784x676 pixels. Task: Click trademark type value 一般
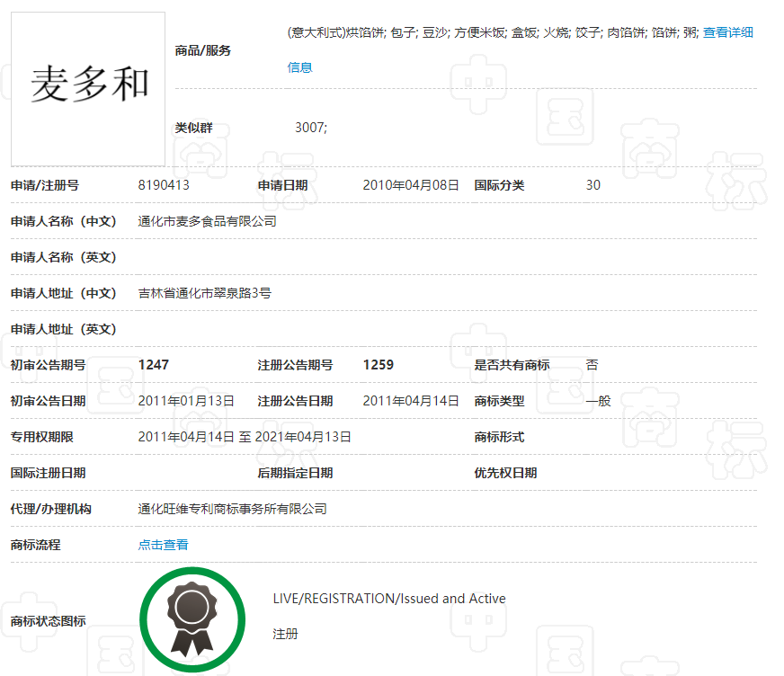pyautogui.click(x=598, y=401)
